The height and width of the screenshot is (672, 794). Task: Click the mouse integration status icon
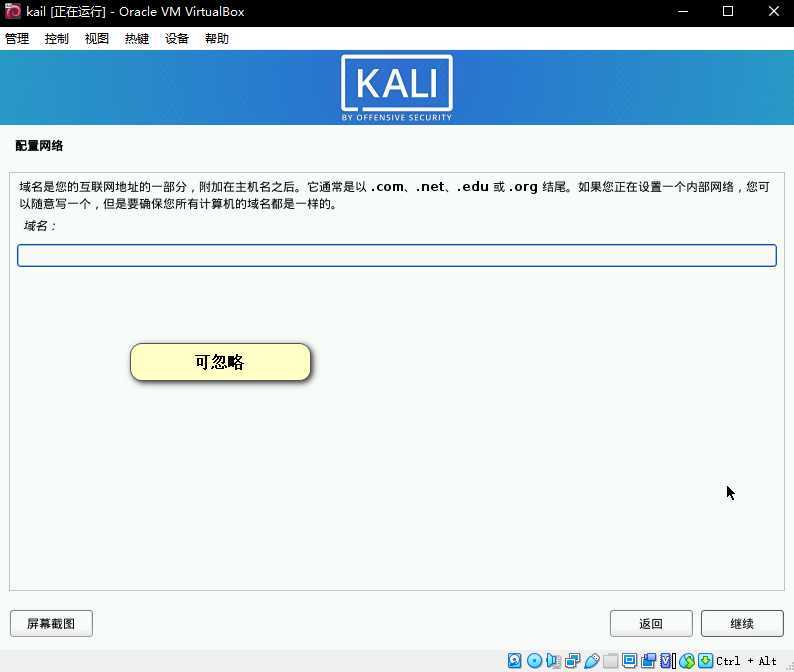point(687,660)
